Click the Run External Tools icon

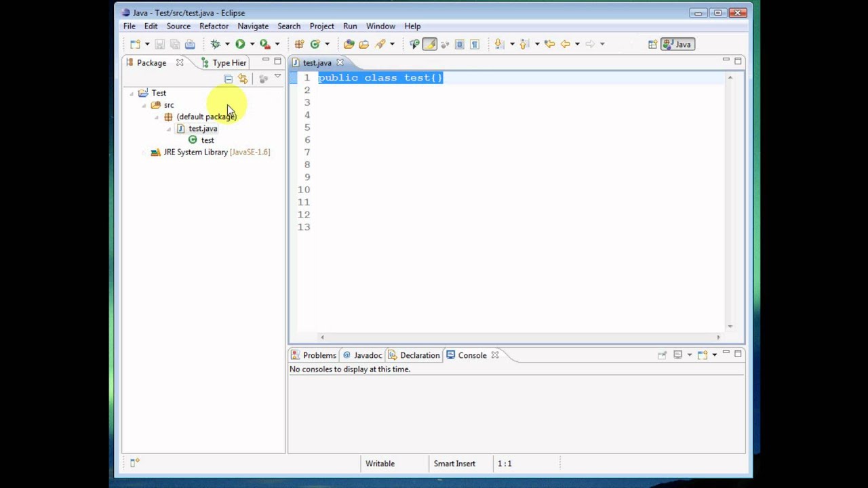[265, 44]
